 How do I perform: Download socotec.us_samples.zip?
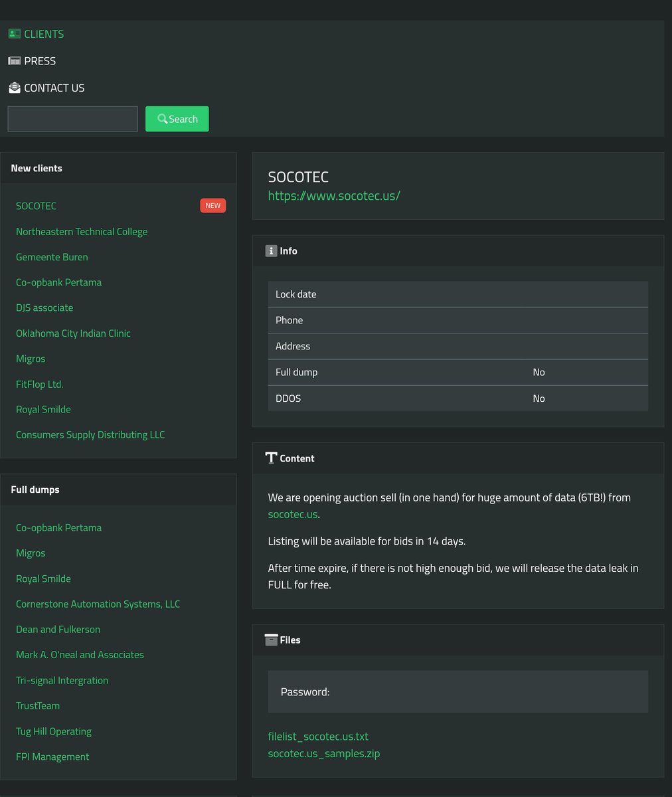click(324, 753)
